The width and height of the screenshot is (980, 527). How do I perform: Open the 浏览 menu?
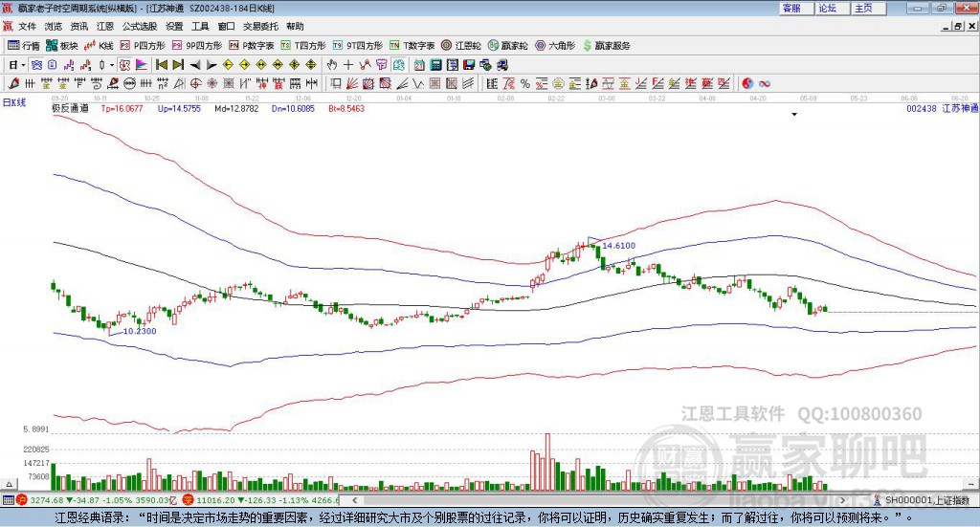tap(54, 26)
